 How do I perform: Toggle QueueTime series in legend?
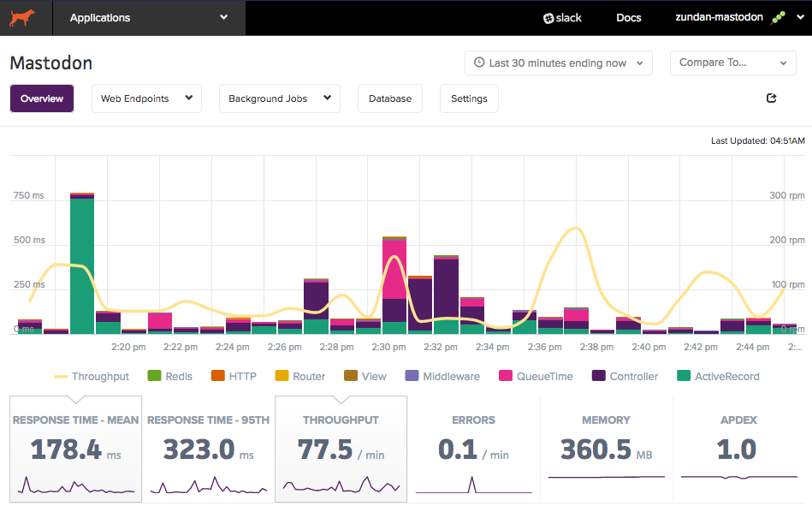(x=536, y=376)
